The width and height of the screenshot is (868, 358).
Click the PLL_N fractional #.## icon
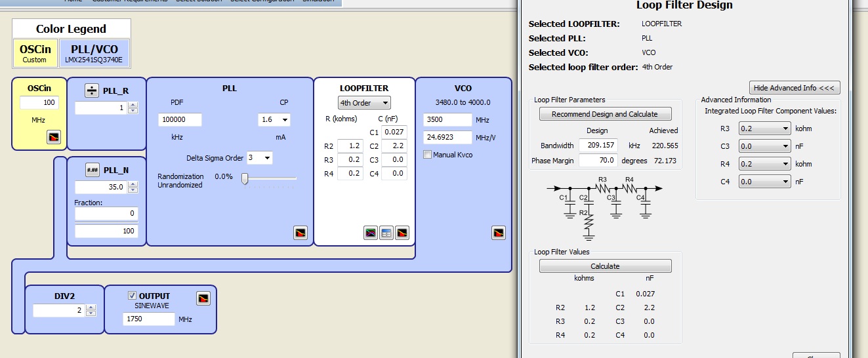93,170
